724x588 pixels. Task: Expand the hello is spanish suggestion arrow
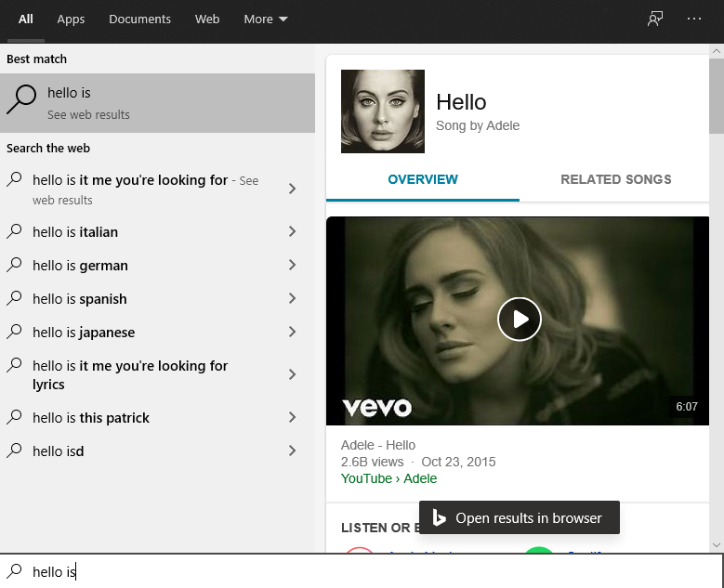[292, 298]
